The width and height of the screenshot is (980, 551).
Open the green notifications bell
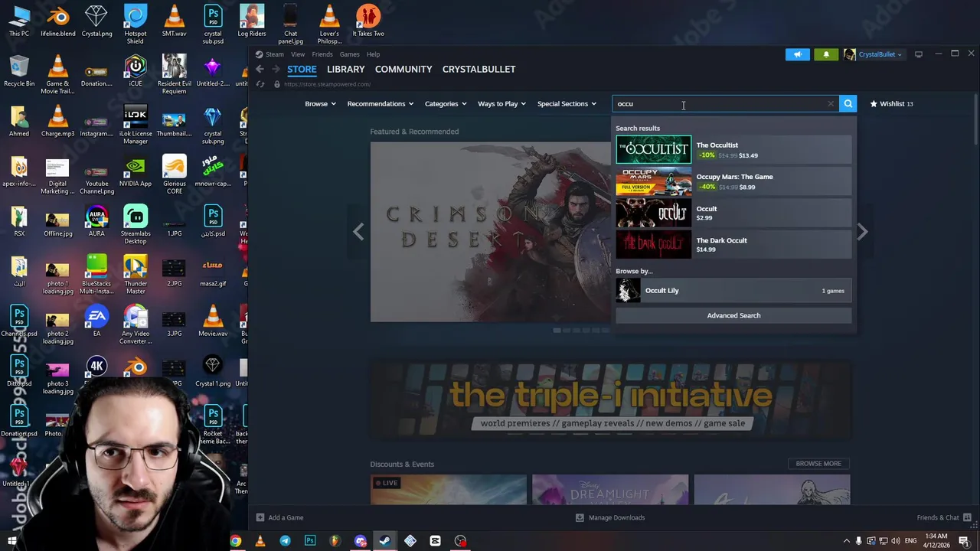(x=826, y=54)
